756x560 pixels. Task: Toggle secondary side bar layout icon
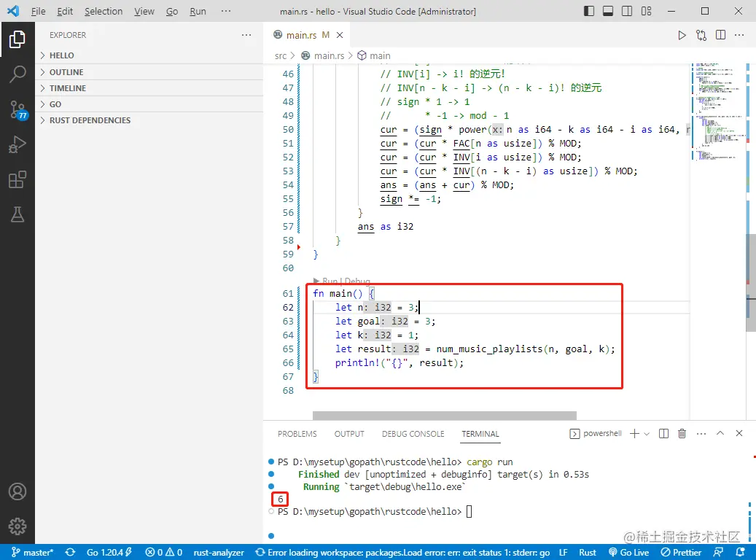(627, 11)
